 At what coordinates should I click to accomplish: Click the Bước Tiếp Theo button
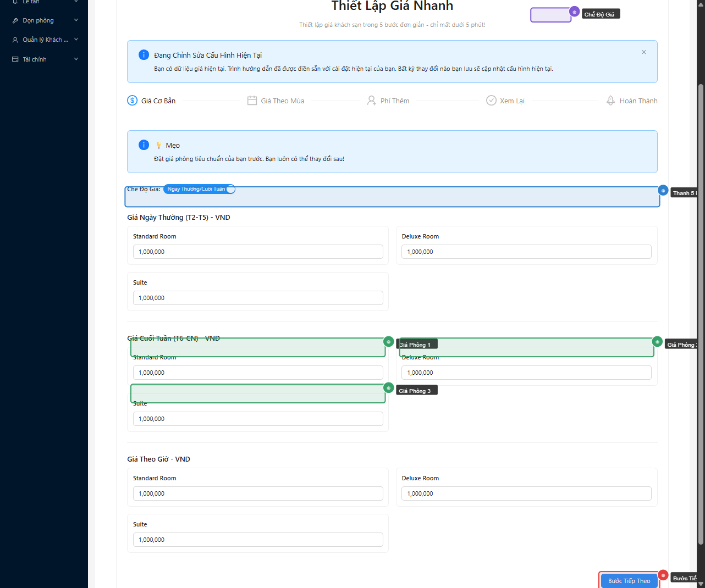[629, 581]
